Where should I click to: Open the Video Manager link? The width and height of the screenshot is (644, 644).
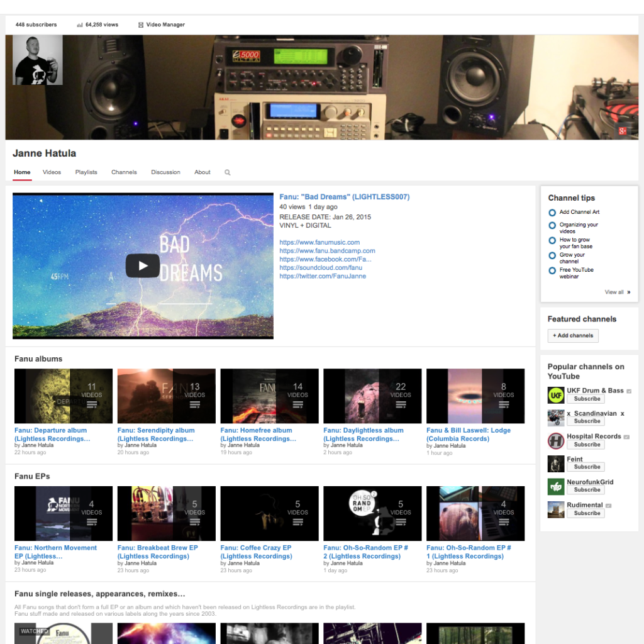[165, 25]
